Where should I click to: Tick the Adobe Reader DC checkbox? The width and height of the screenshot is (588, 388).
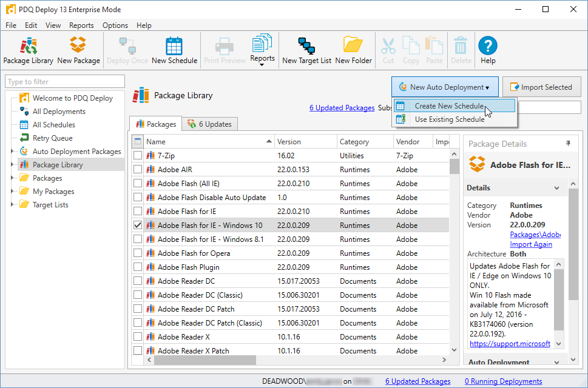(x=138, y=281)
